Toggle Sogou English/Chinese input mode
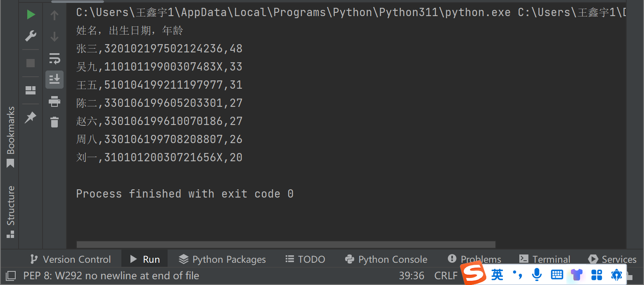The image size is (644, 285). [x=497, y=275]
